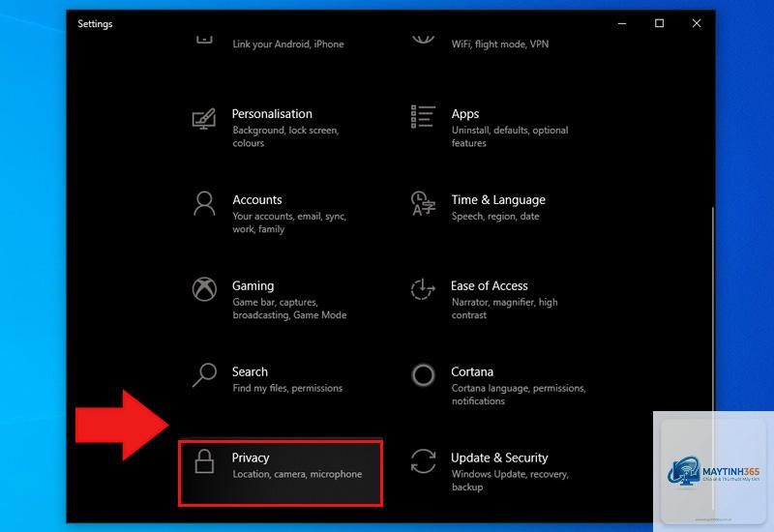This screenshot has width=774, height=532.
Task: Open the Privacy settings title
Action: pyautogui.click(x=251, y=458)
